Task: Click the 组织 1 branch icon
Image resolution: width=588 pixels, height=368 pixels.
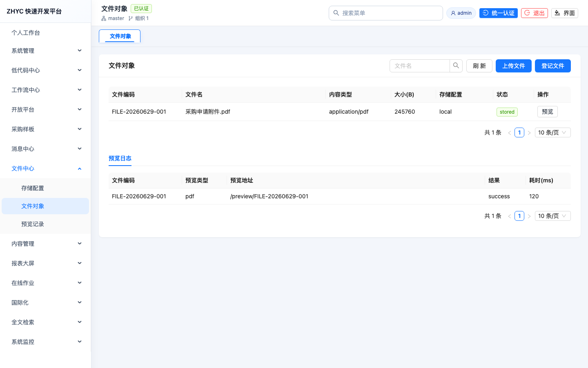Action: [131, 18]
